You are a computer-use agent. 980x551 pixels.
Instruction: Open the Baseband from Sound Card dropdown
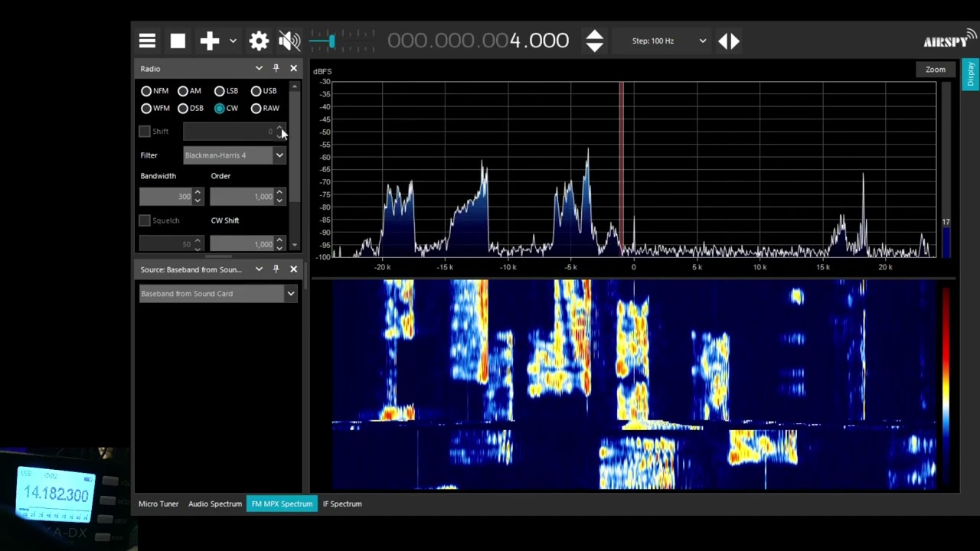coord(218,294)
